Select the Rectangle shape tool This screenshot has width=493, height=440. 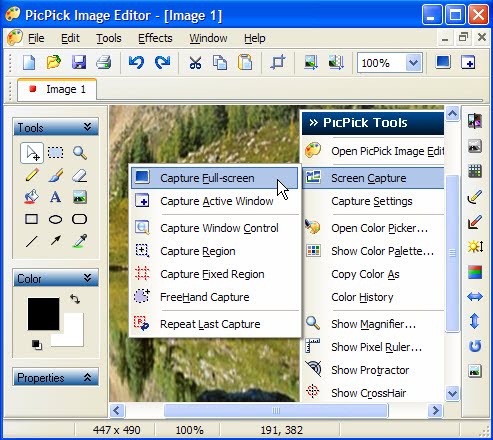coord(31,219)
